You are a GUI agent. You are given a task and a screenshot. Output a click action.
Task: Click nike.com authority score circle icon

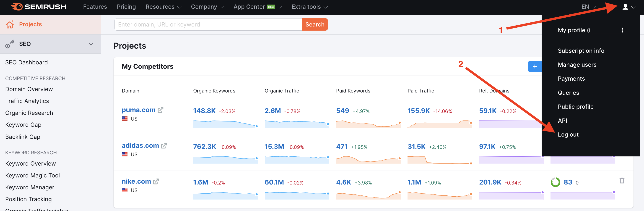tap(555, 182)
